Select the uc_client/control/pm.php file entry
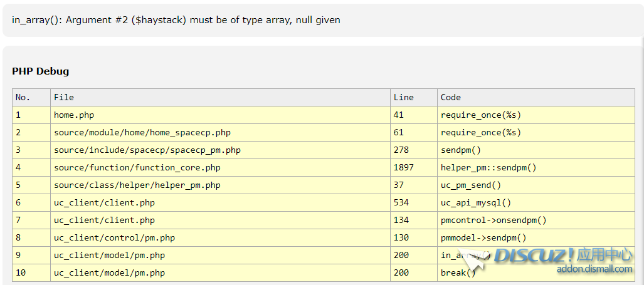Viewport: 644px width, 285px height. [x=114, y=238]
